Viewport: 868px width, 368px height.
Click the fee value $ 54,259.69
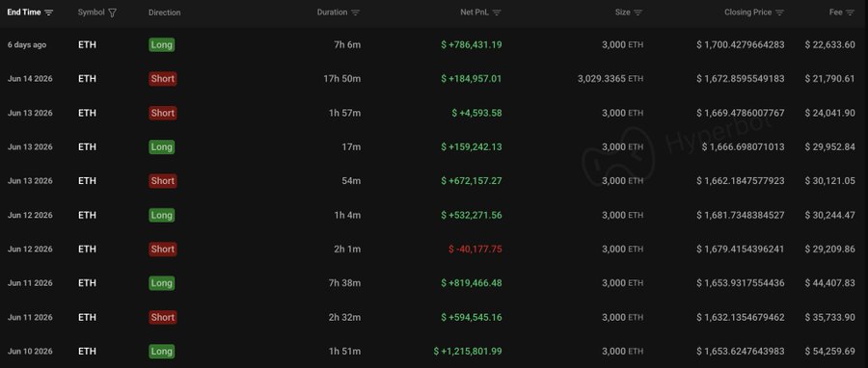[x=829, y=352]
